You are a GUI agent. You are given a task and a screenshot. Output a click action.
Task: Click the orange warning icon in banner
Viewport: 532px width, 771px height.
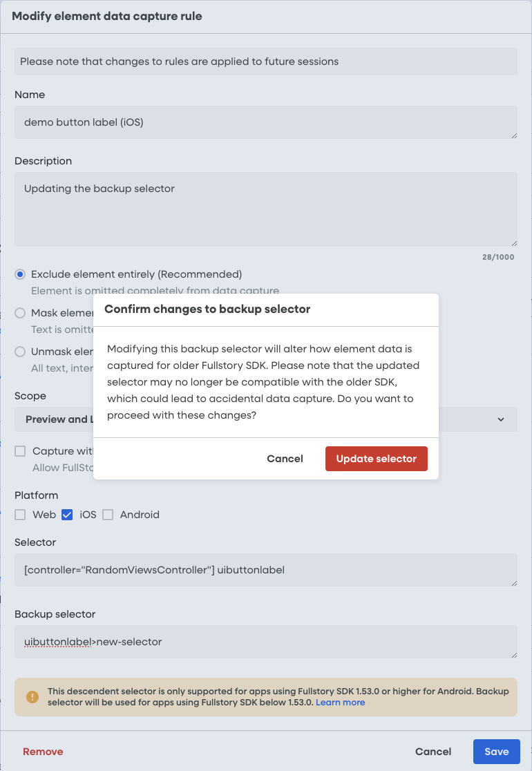[x=32, y=696]
